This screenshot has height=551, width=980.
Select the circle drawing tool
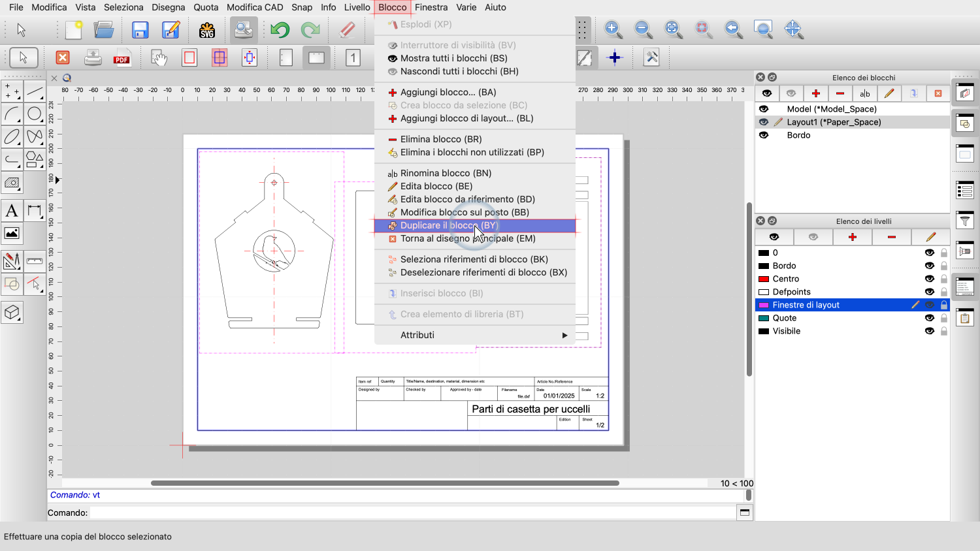[x=35, y=114]
